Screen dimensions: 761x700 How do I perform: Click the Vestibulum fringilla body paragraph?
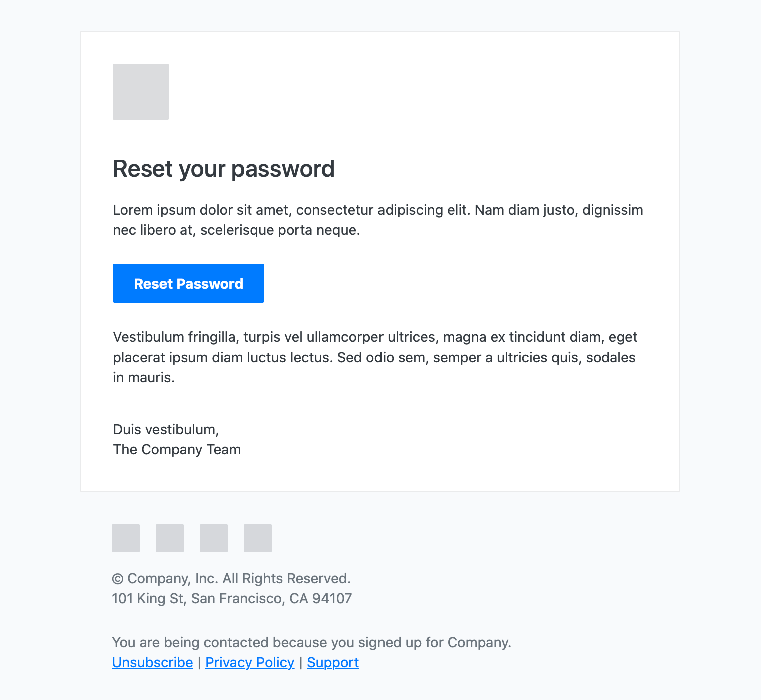coord(374,357)
